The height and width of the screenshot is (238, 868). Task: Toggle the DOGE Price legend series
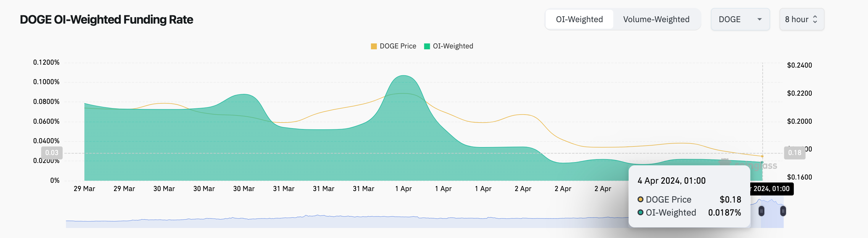click(393, 46)
